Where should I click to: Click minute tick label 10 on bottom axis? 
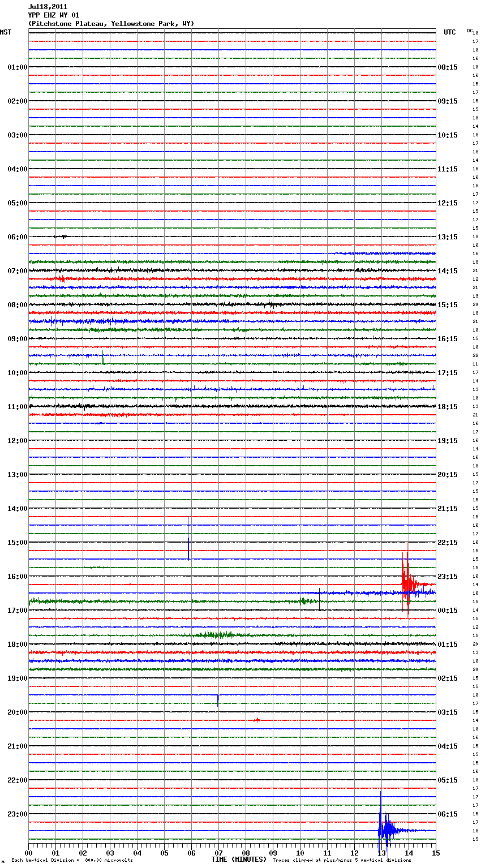tap(300, 852)
